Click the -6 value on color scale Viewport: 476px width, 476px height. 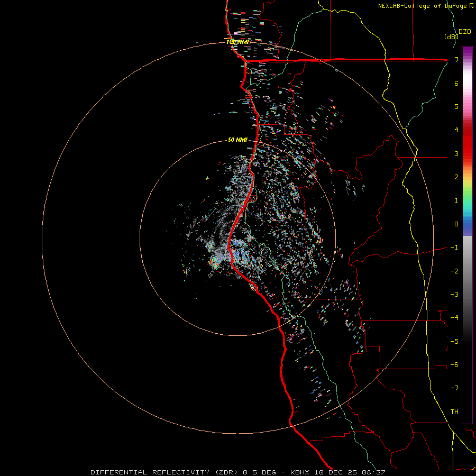[x=454, y=365]
